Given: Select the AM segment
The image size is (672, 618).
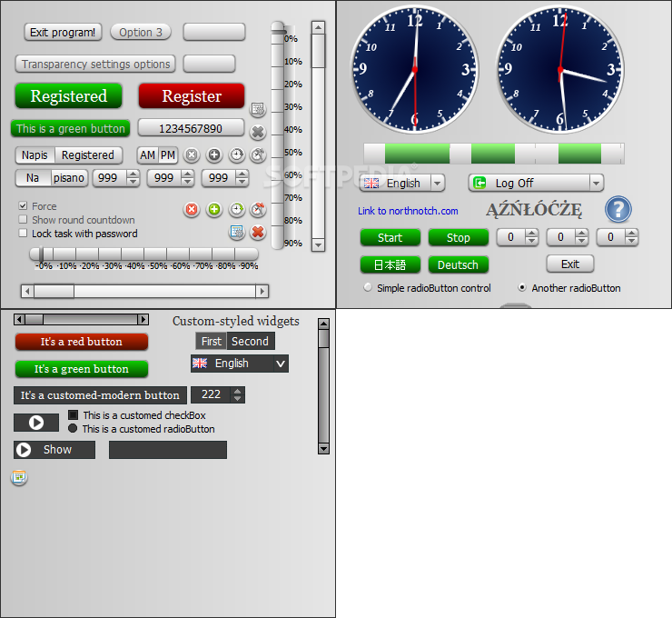Looking at the screenshot, I should click(148, 154).
